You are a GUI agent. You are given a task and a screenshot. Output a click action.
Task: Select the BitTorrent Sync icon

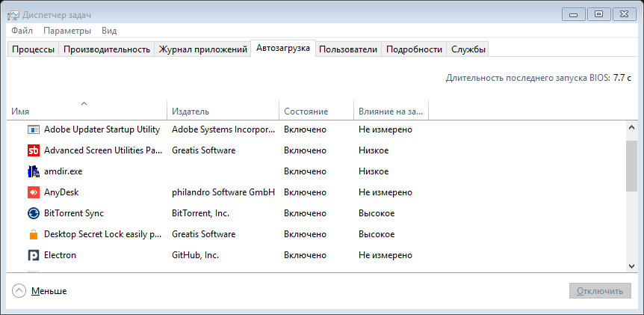pyautogui.click(x=33, y=213)
